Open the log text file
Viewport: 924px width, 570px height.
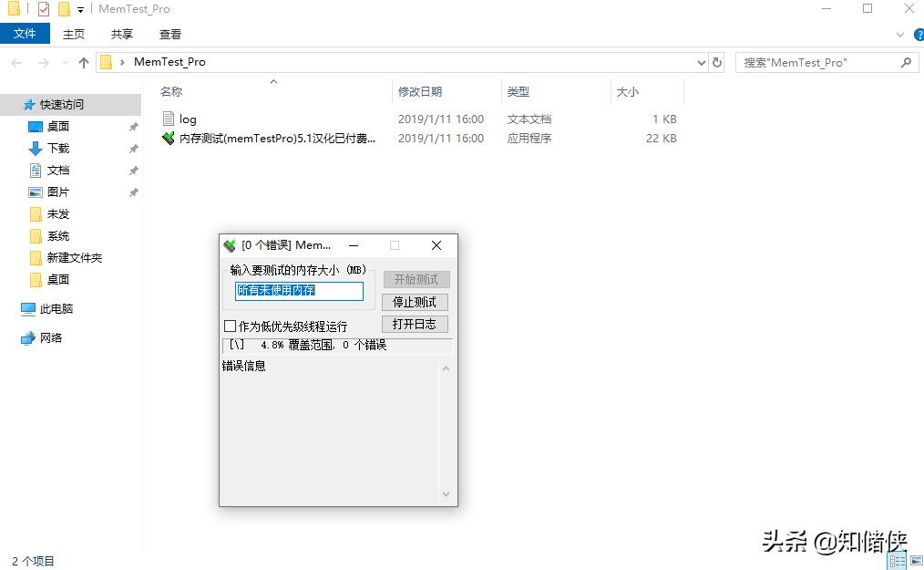(x=187, y=119)
